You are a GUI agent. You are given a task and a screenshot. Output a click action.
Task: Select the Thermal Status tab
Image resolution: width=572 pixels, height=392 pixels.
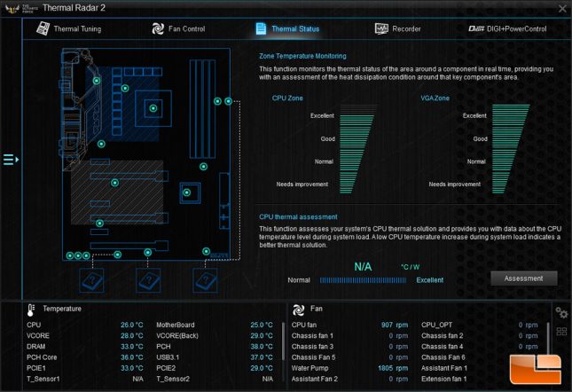tap(287, 28)
